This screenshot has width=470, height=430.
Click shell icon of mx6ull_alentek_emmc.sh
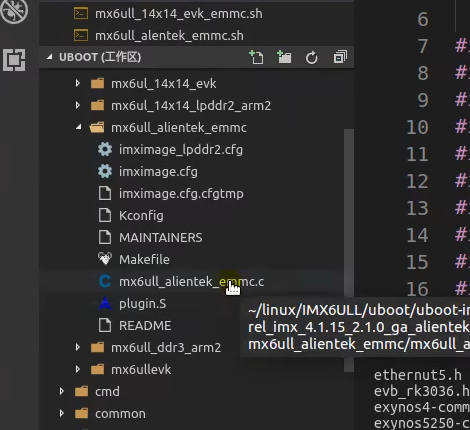pos(81,35)
